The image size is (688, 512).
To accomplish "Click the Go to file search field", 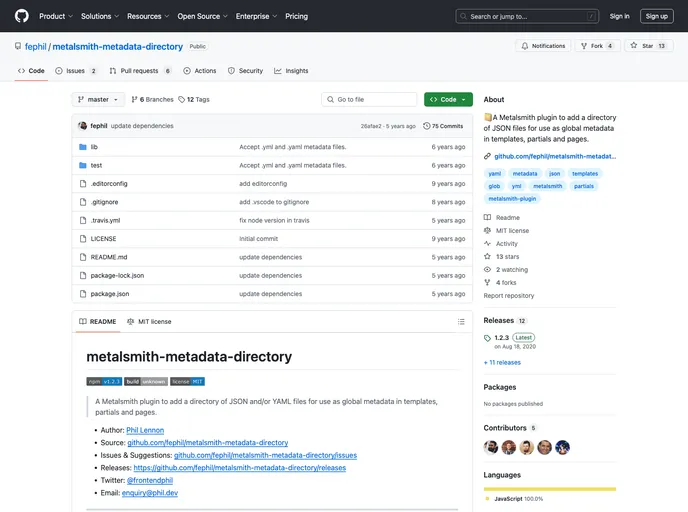I will (x=369, y=100).
